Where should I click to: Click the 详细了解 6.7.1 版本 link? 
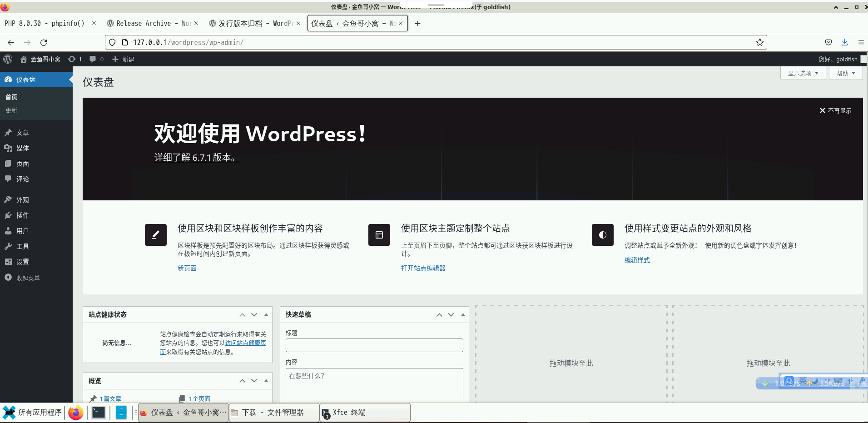pos(196,158)
